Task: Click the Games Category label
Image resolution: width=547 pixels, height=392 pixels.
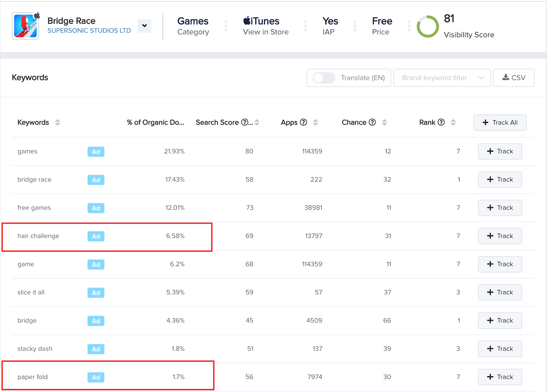Action: pyautogui.click(x=193, y=26)
